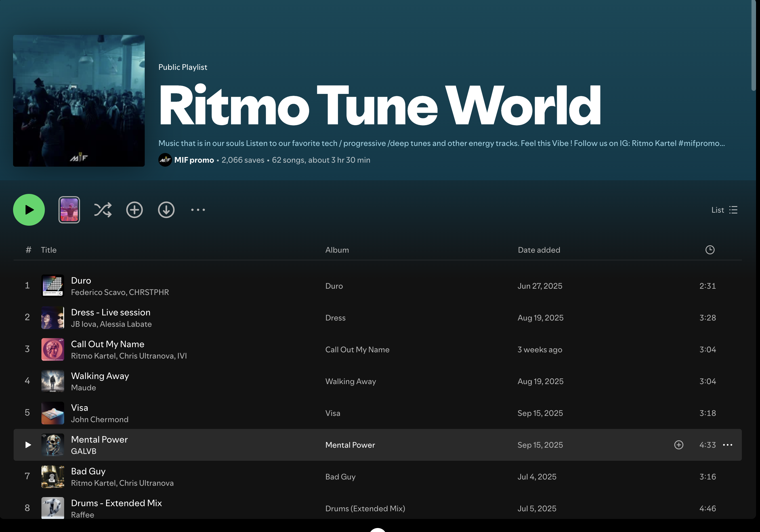The width and height of the screenshot is (760, 532).
Task: Sort by Date added column
Action: pos(539,250)
